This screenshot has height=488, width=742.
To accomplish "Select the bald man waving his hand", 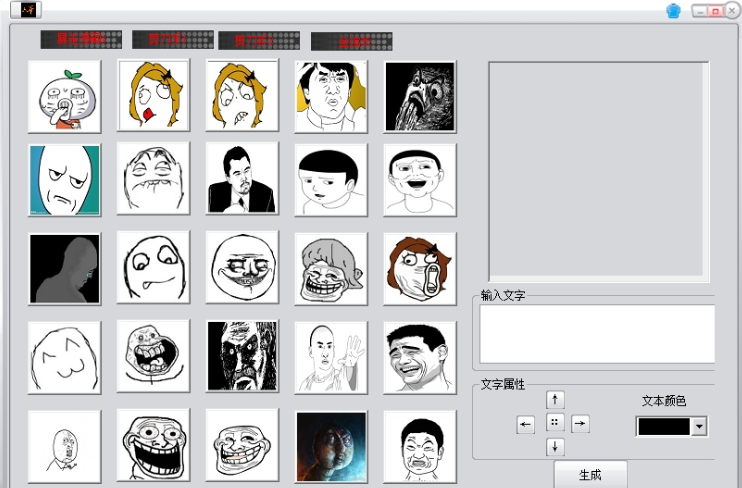I will click(x=331, y=357).
